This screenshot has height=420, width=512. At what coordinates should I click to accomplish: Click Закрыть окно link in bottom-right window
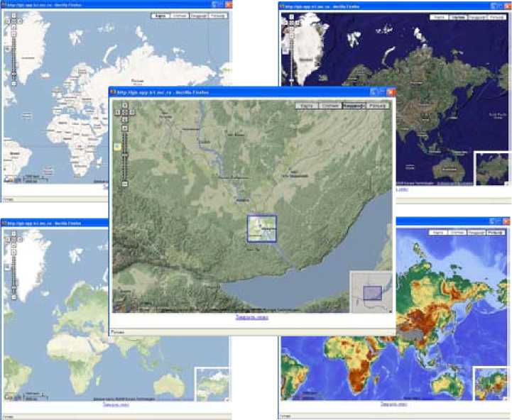click(393, 404)
